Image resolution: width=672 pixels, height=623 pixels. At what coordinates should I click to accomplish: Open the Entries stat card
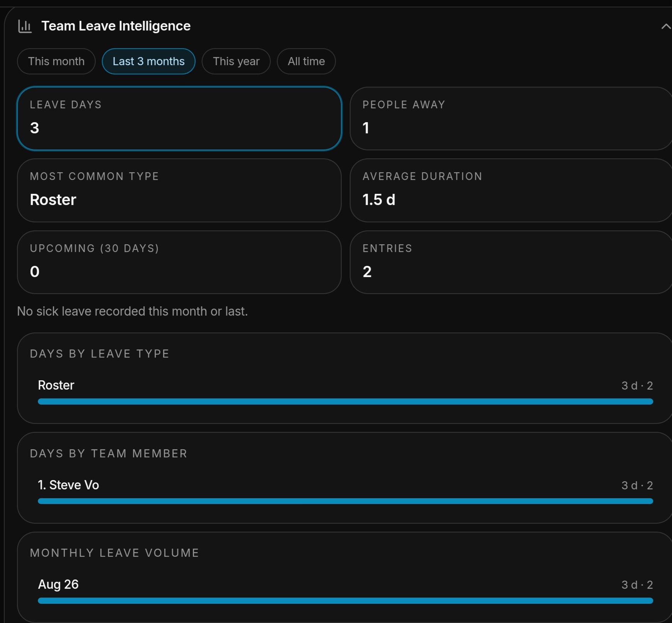pyautogui.click(x=511, y=262)
